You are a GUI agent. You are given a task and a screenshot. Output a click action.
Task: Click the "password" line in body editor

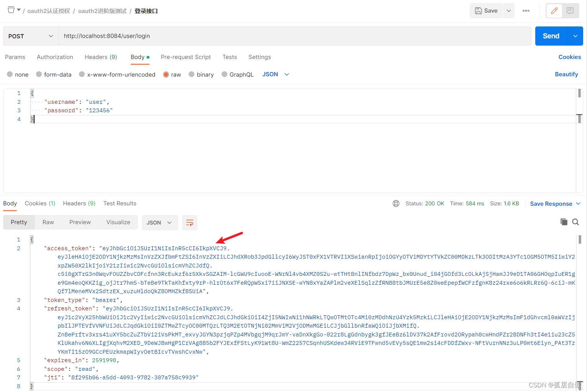click(78, 110)
